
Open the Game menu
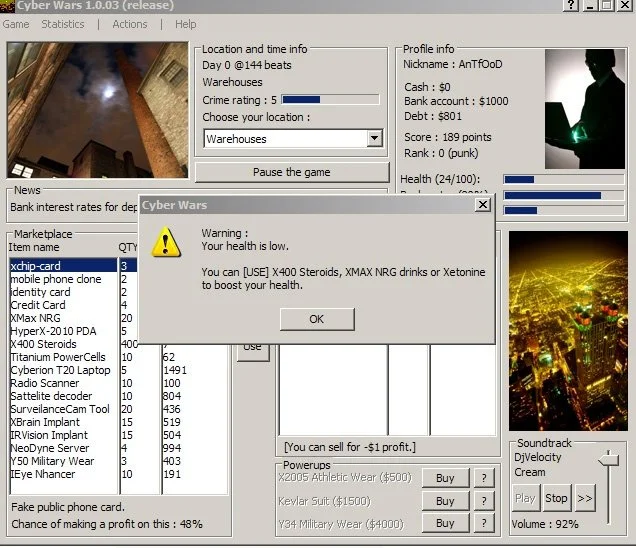[x=16, y=24]
